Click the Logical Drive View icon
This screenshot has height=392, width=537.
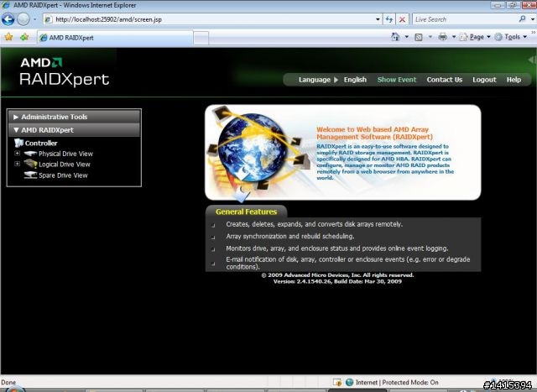tap(30, 164)
